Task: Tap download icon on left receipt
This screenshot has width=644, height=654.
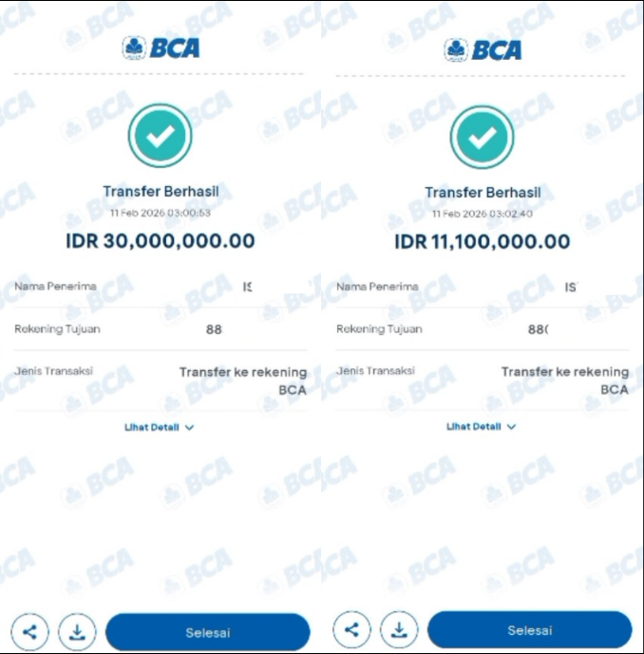Action: [x=77, y=632]
